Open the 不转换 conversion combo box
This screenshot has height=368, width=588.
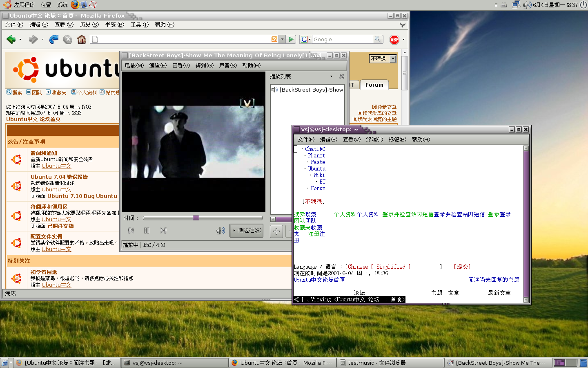click(383, 58)
